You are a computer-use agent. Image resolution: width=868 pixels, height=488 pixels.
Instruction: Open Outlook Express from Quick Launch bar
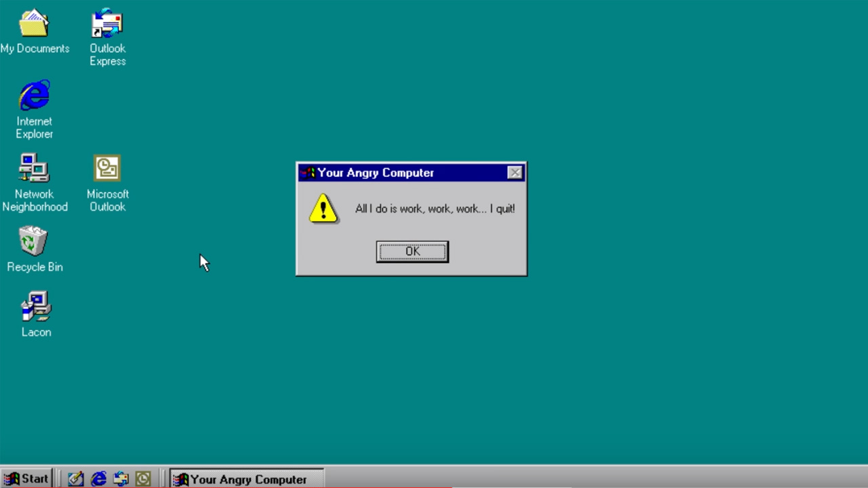121,479
